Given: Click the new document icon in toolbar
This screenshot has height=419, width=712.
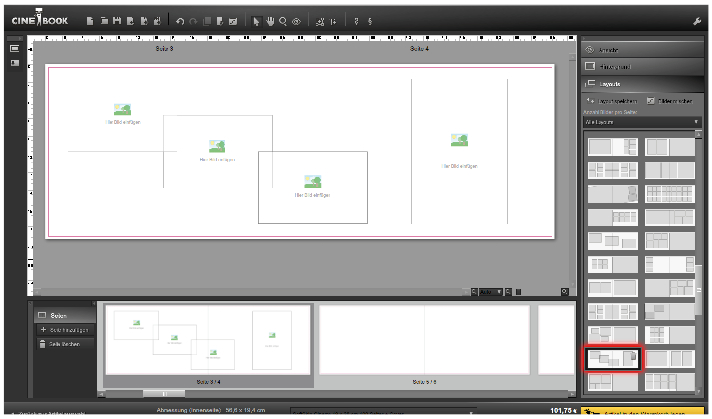Looking at the screenshot, I should point(90,21).
